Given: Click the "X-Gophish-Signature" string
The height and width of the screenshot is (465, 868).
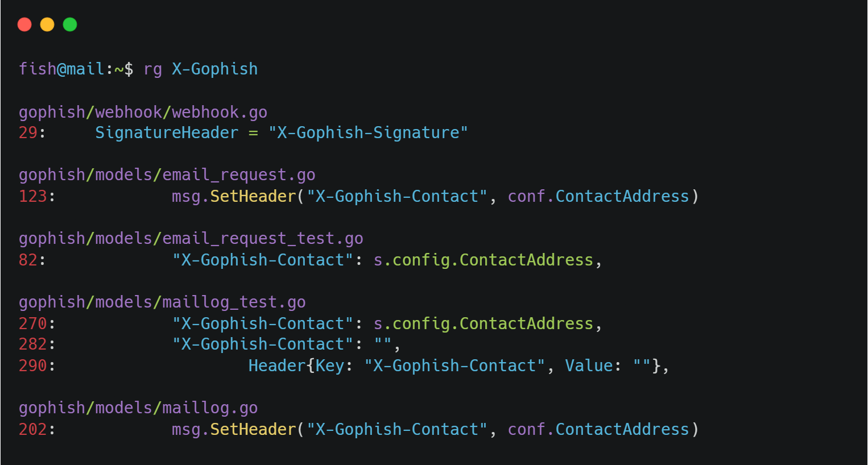Looking at the screenshot, I should tap(368, 132).
